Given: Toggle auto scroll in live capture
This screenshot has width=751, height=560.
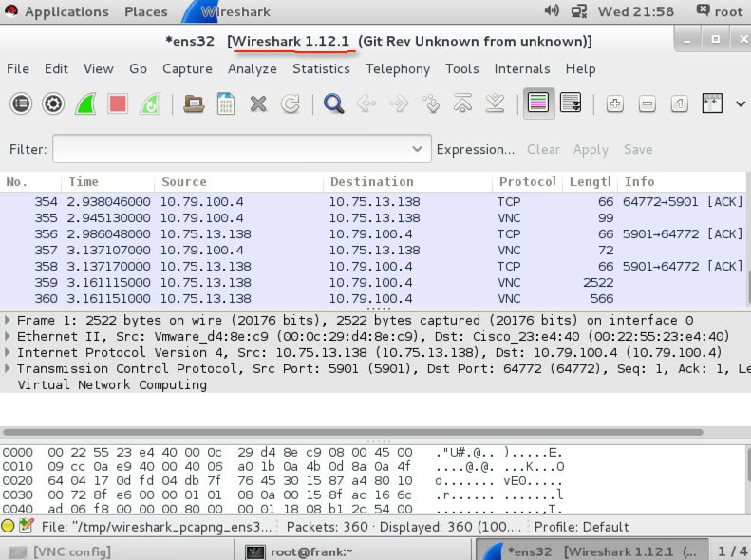Looking at the screenshot, I should pos(571,103).
